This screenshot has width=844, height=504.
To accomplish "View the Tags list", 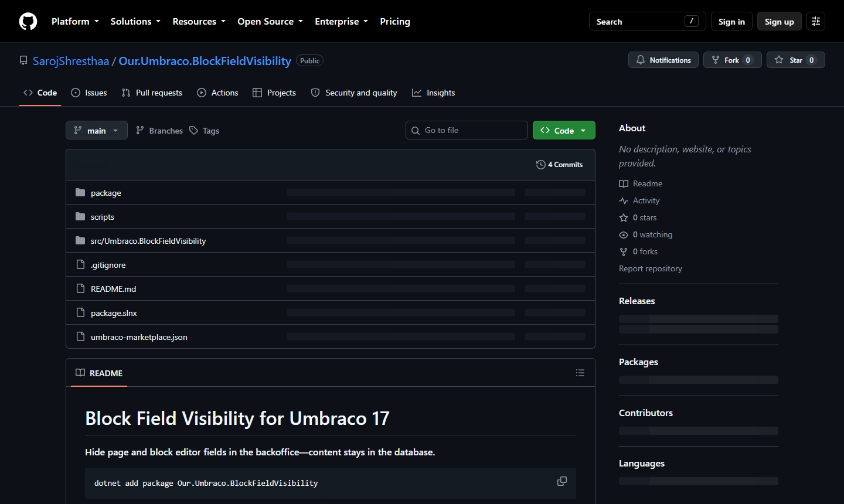I will pos(205,130).
